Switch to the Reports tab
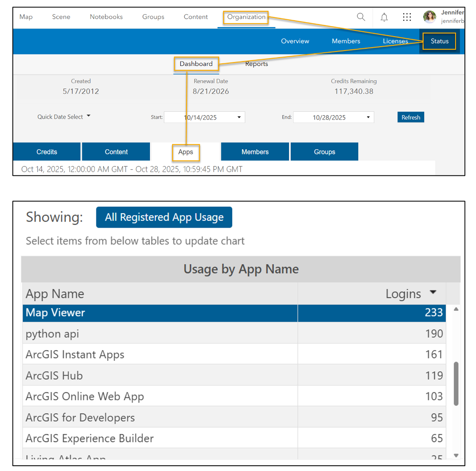Screen dimensions: 476x471 tap(256, 64)
